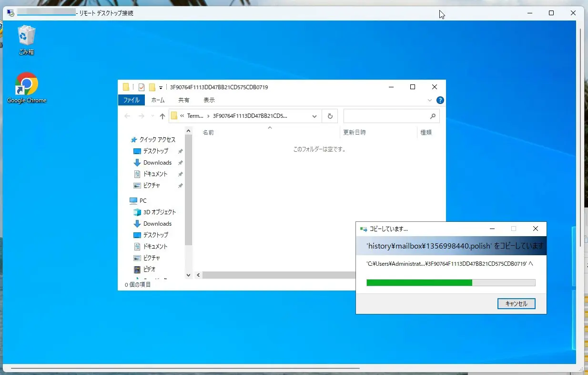Switch to the 表示 ribbon tab
Viewport: 588px width, 375px height.
click(209, 100)
